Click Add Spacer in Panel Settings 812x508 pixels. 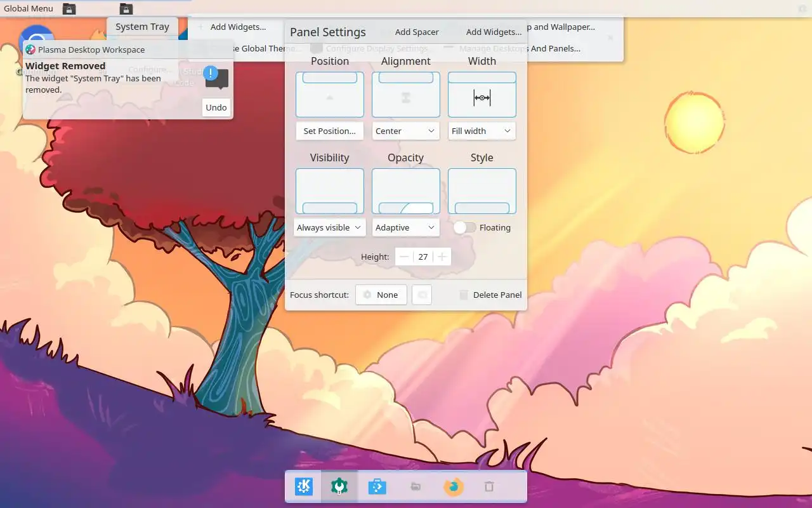tap(417, 32)
